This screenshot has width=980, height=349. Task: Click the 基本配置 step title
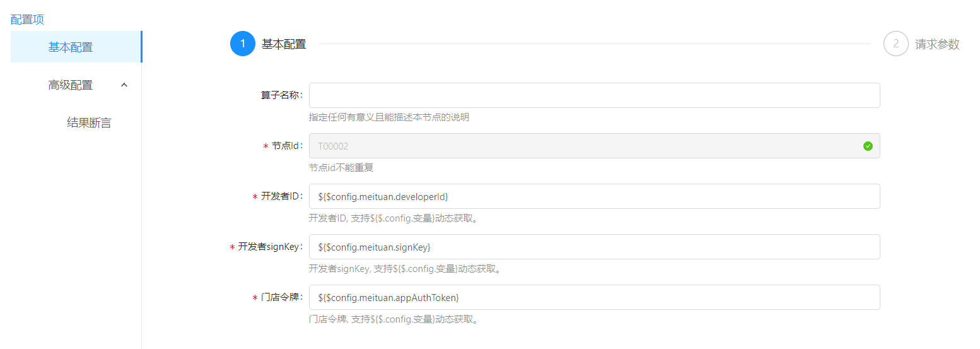(284, 44)
